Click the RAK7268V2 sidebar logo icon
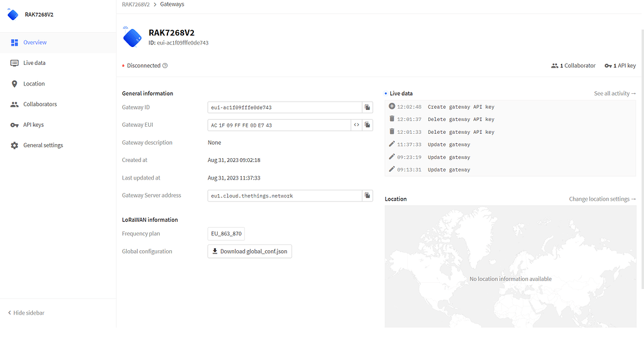 point(13,15)
